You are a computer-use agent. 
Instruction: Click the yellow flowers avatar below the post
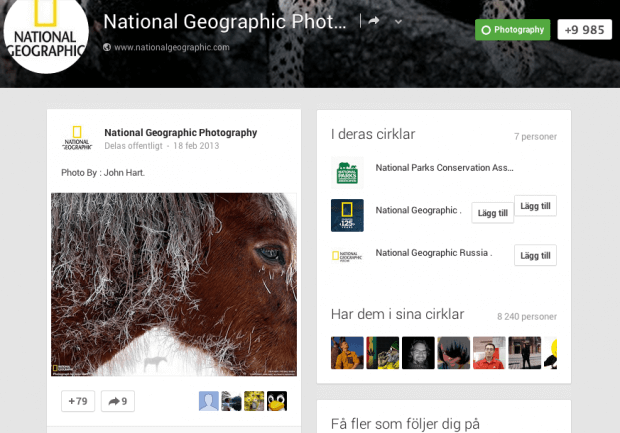point(254,401)
